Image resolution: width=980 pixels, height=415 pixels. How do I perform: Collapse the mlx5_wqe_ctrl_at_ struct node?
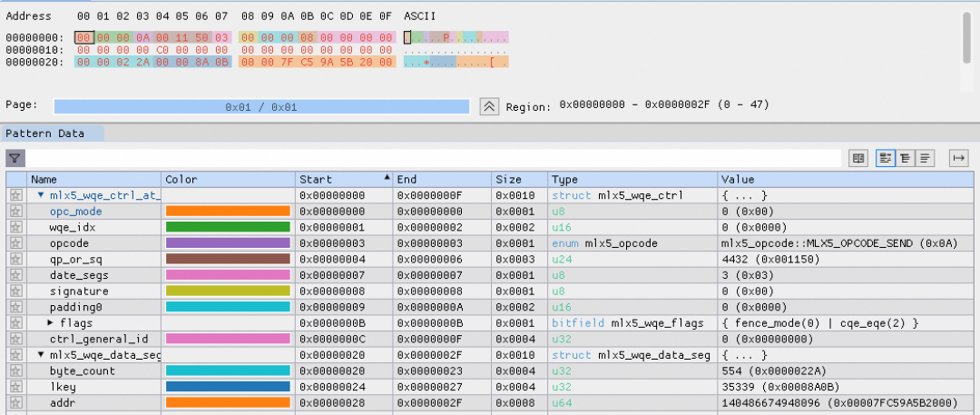tap(41, 195)
